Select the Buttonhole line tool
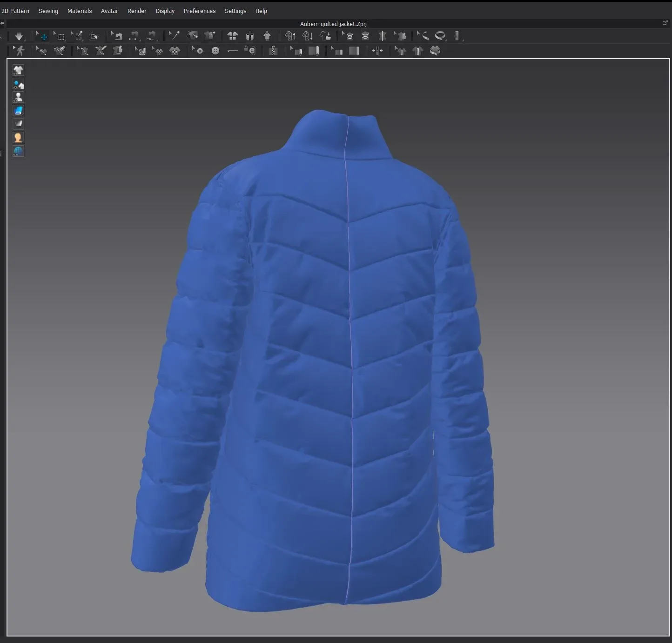The image size is (672, 643). [x=233, y=51]
